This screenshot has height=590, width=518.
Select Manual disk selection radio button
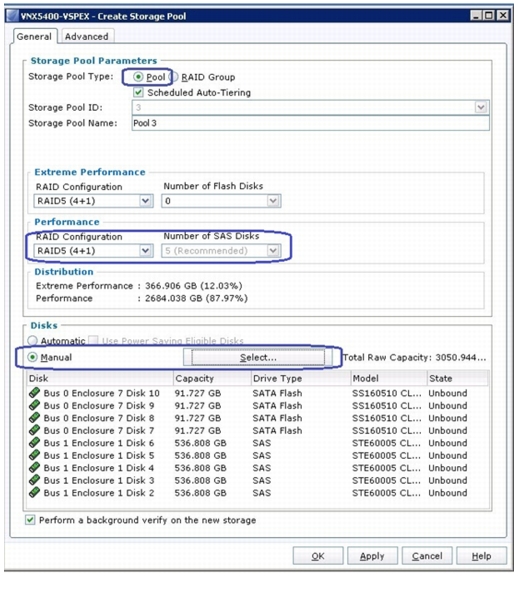coord(33,357)
